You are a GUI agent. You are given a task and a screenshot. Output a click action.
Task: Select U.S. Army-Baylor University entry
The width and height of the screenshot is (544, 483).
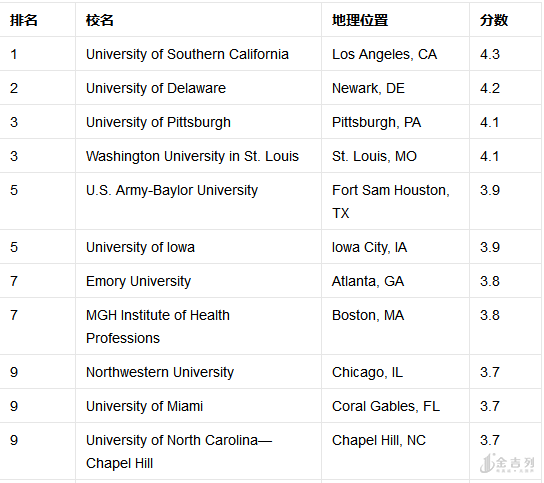pos(172,190)
